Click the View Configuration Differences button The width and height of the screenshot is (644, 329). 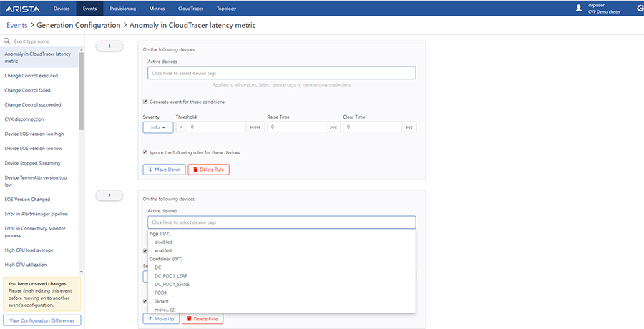[42, 320]
